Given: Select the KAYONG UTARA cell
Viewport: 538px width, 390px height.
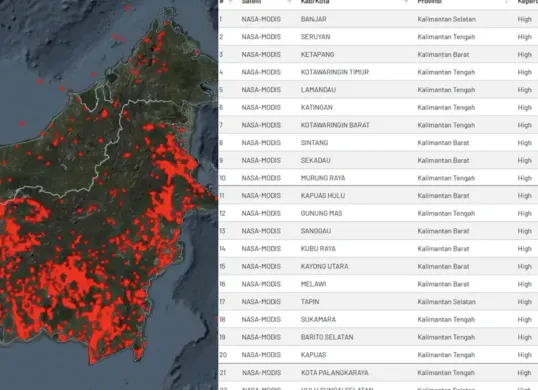Looking at the screenshot, I should coord(324,267).
